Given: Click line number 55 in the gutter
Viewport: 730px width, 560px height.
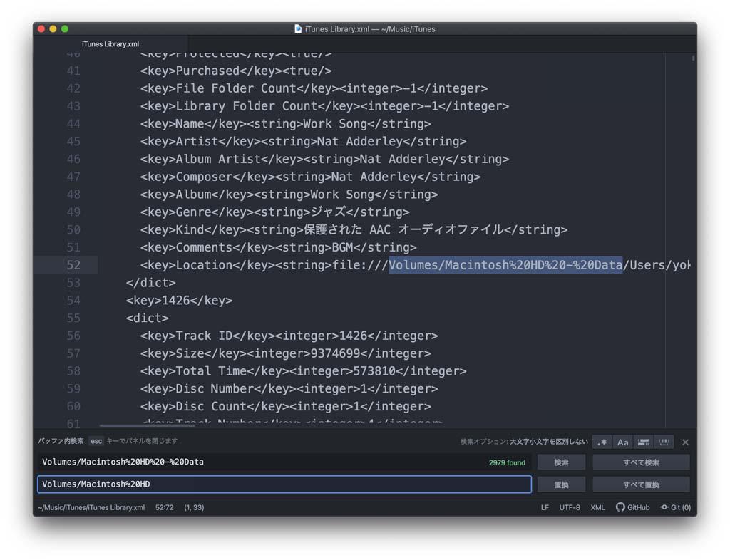Looking at the screenshot, I should (73, 318).
